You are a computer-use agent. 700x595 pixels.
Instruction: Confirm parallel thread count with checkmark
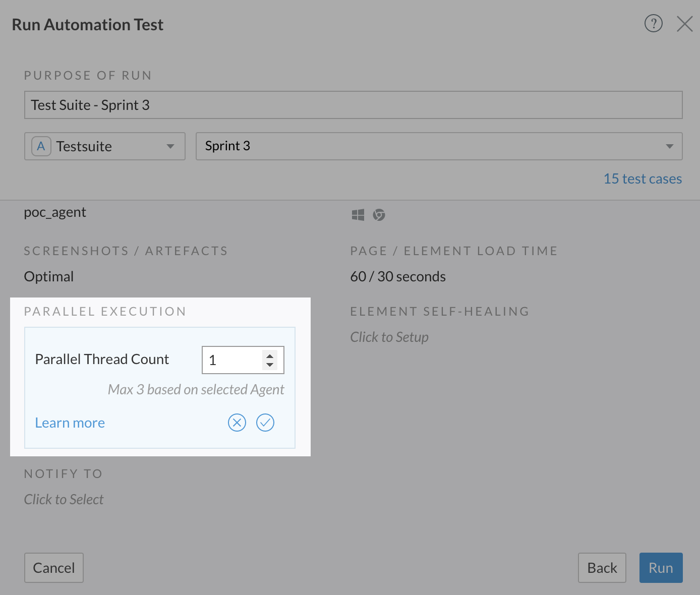tap(265, 423)
